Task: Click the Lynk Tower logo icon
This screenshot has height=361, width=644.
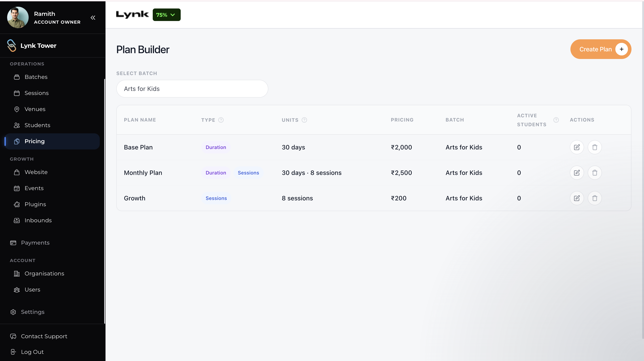Action: pyautogui.click(x=11, y=46)
